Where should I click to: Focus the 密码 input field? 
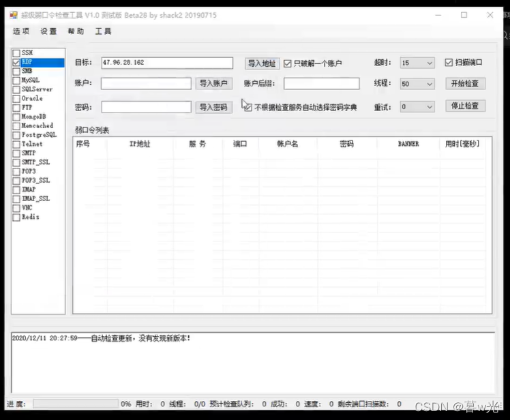pos(146,107)
